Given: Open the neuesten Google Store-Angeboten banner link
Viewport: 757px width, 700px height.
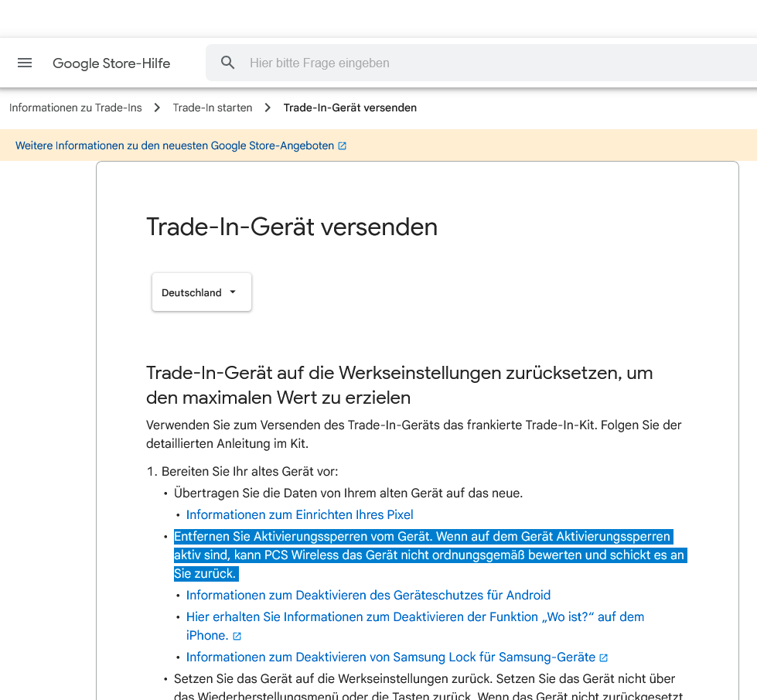Looking at the screenshot, I should click(175, 145).
